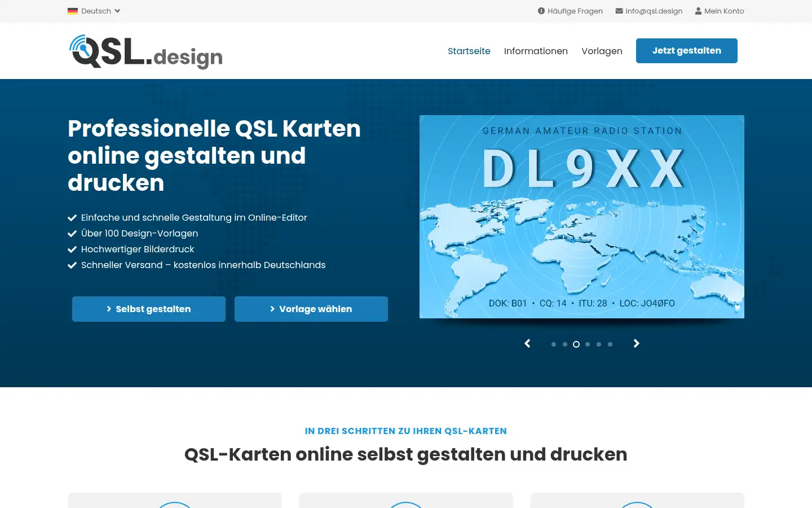Screen dimensions: 812x508
Task: Open Mein Konto
Action: pos(720,11)
